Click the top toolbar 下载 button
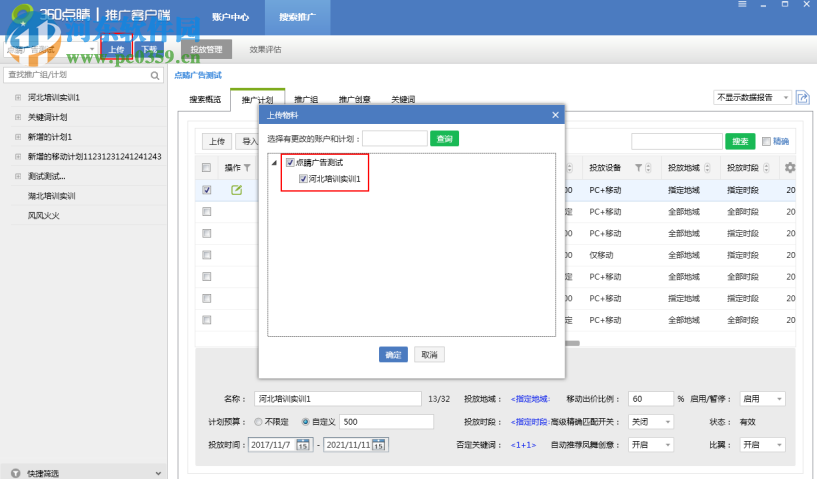Viewport: 817px width, 479px height. point(149,49)
